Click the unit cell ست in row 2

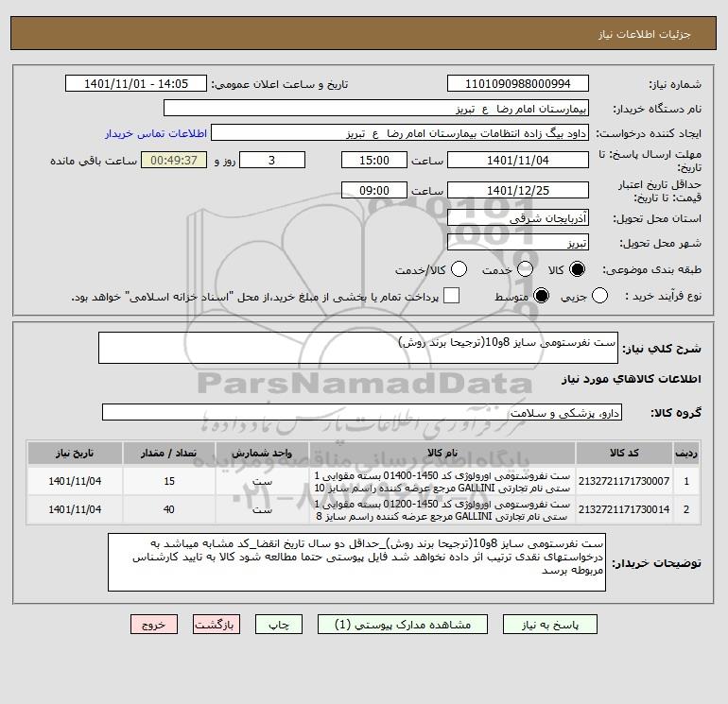(262, 509)
